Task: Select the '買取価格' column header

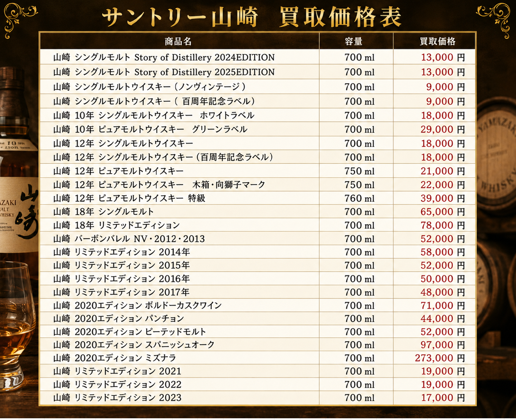Action: click(438, 41)
